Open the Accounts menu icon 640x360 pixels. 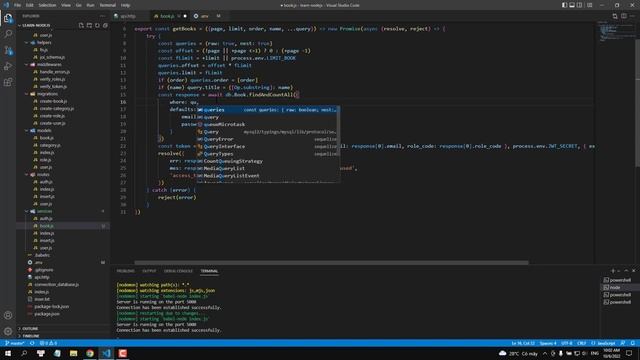[x=8, y=315]
